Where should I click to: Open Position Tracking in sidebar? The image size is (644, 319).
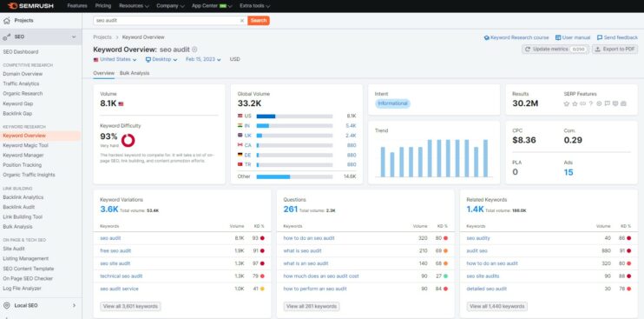(x=23, y=165)
